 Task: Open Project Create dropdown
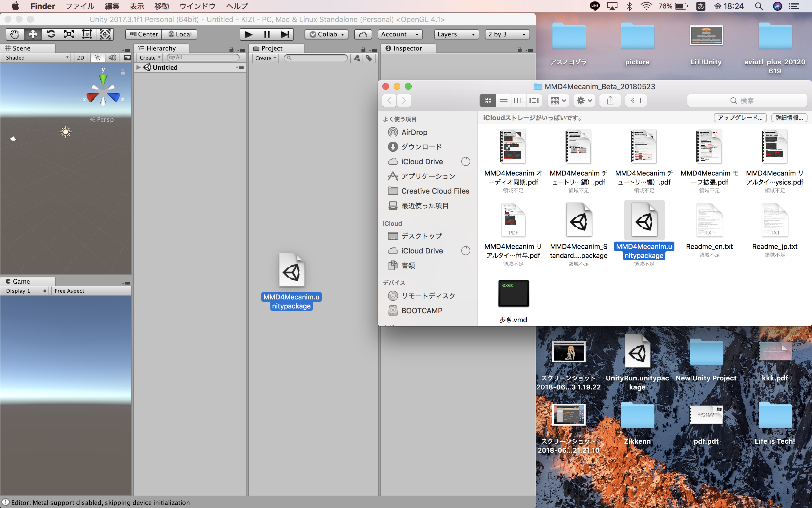tap(265, 58)
